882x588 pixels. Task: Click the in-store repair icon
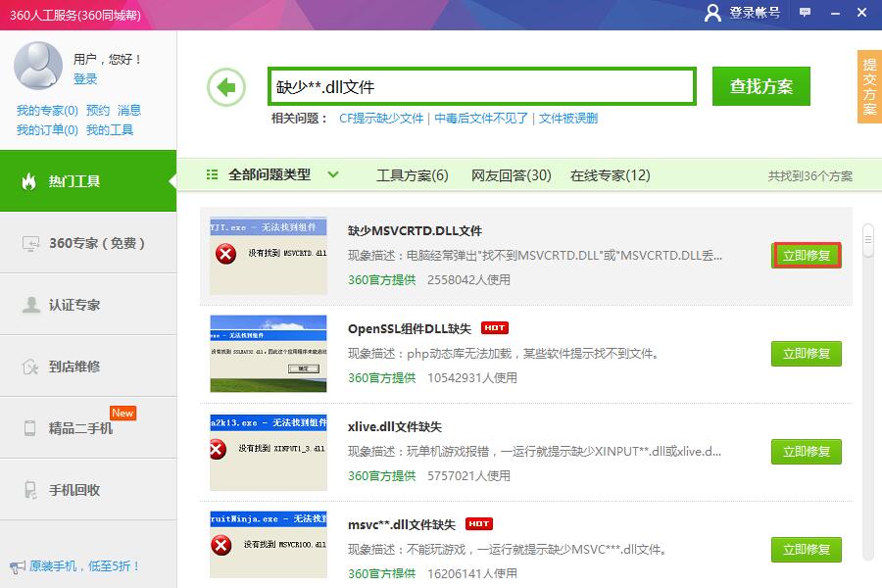[x=29, y=367]
